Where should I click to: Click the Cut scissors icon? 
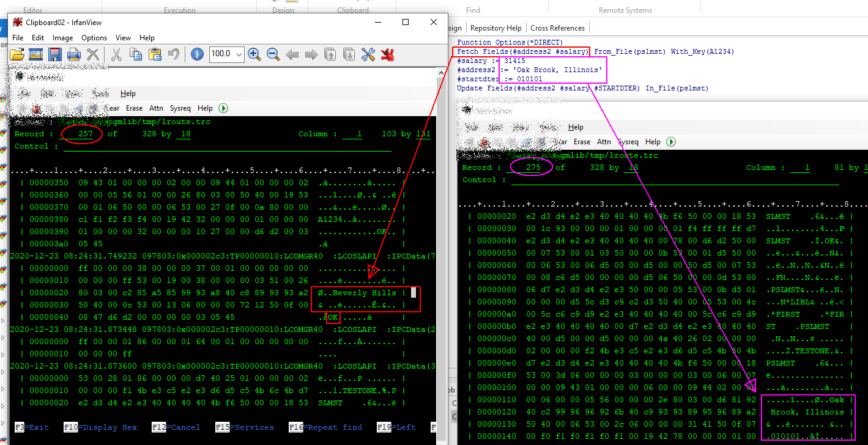click(117, 54)
